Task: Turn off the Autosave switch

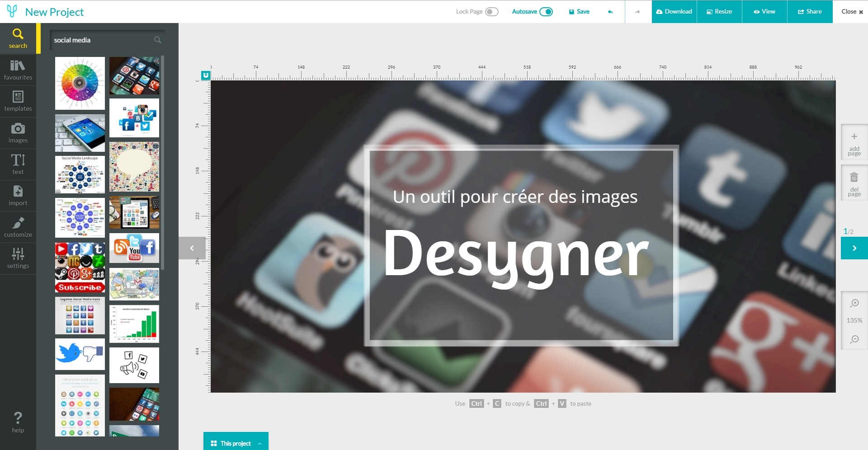Action: pos(546,12)
